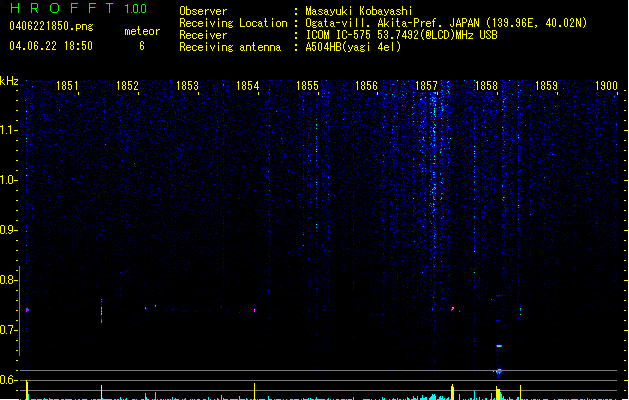The height and width of the screenshot is (400, 629).
Task: Click the red echo dot just before 1851
Action: point(27,310)
